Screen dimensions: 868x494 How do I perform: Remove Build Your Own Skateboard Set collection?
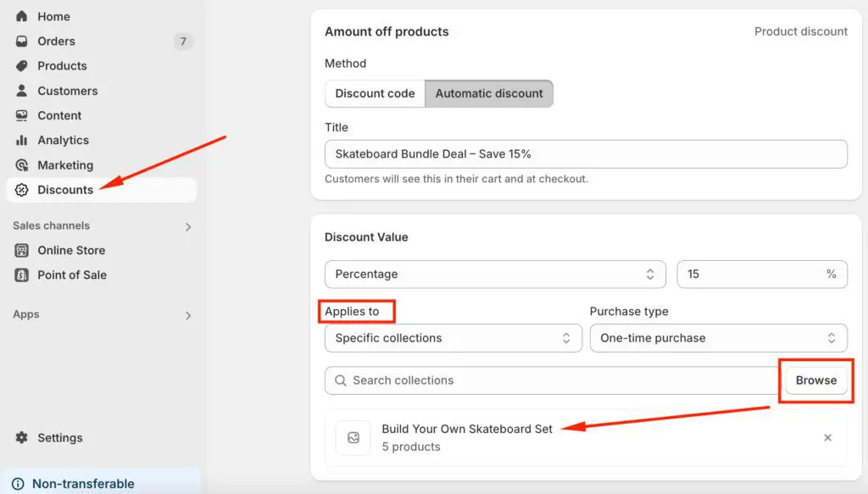827,438
